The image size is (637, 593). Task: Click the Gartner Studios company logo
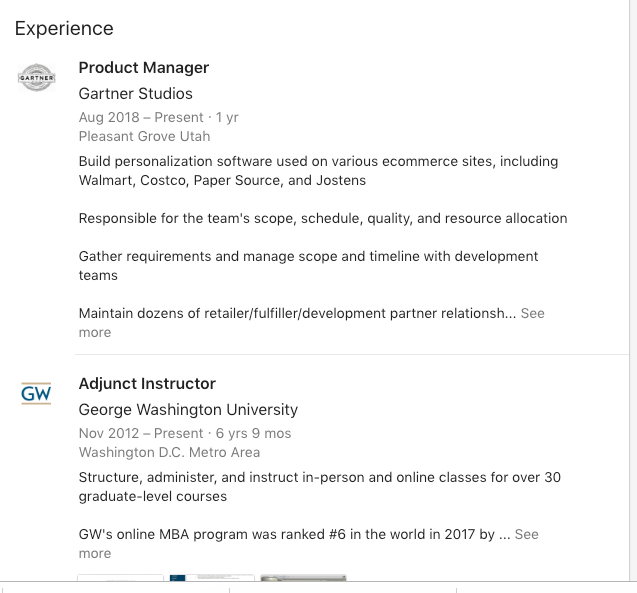click(37, 77)
